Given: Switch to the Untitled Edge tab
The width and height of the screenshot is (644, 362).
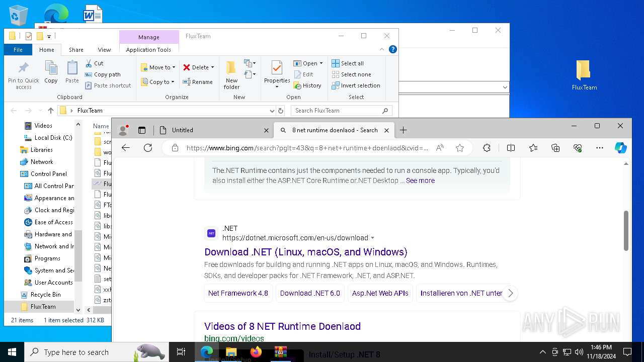Looking at the screenshot, I should [214, 130].
